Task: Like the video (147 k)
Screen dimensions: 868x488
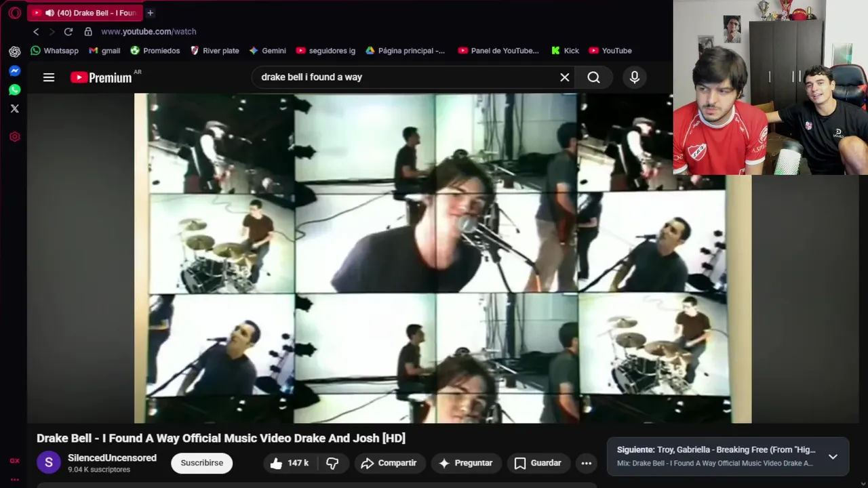Action: (290, 463)
